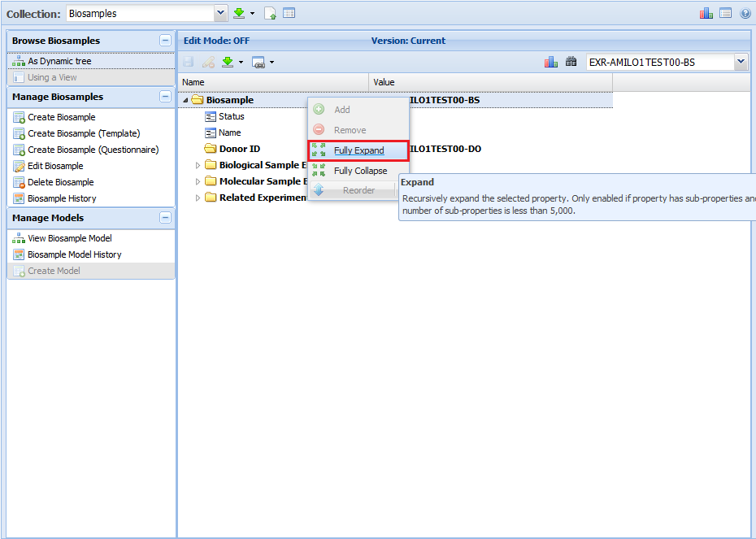Choose Fully Expand from the context menu
This screenshot has height=539, width=756.
[x=358, y=150]
